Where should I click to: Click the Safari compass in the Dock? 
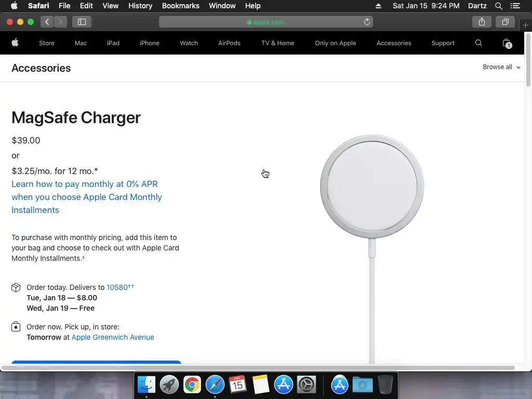click(215, 384)
